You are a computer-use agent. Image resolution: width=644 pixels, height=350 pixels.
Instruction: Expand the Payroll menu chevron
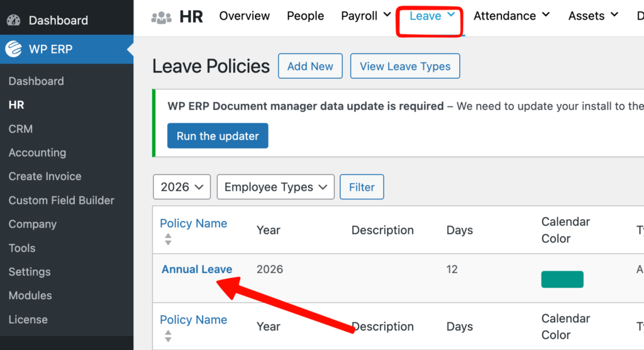387,15
